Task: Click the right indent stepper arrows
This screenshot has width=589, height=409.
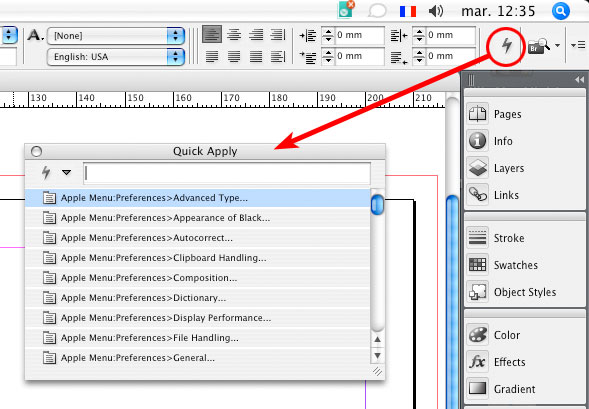Action: (x=419, y=35)
